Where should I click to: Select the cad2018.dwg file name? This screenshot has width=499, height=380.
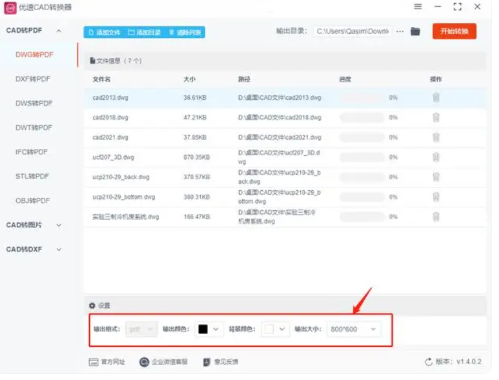tap(110, 117)
